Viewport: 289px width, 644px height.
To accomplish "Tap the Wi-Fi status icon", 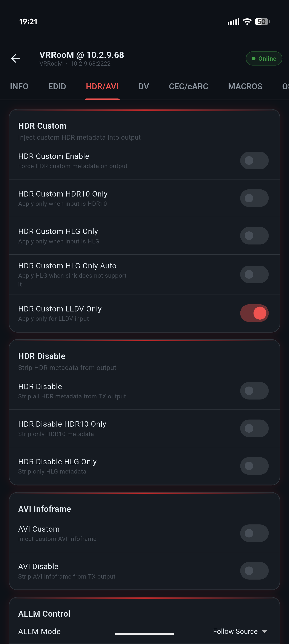I will point(247,22).
